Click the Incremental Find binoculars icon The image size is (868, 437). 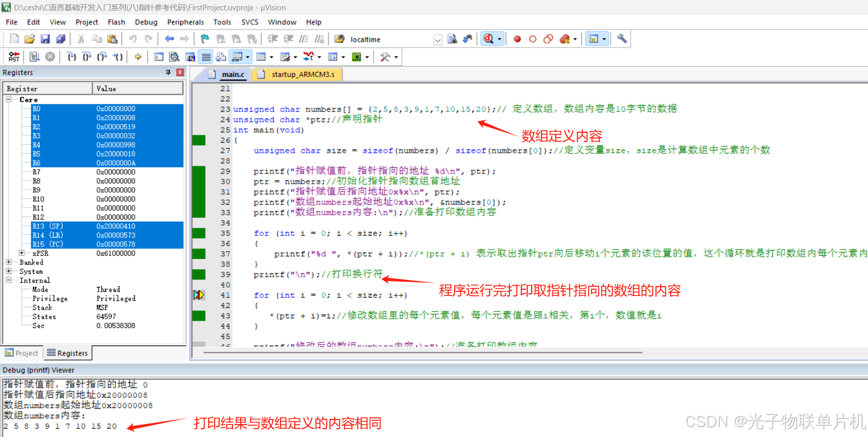[468, 39]
